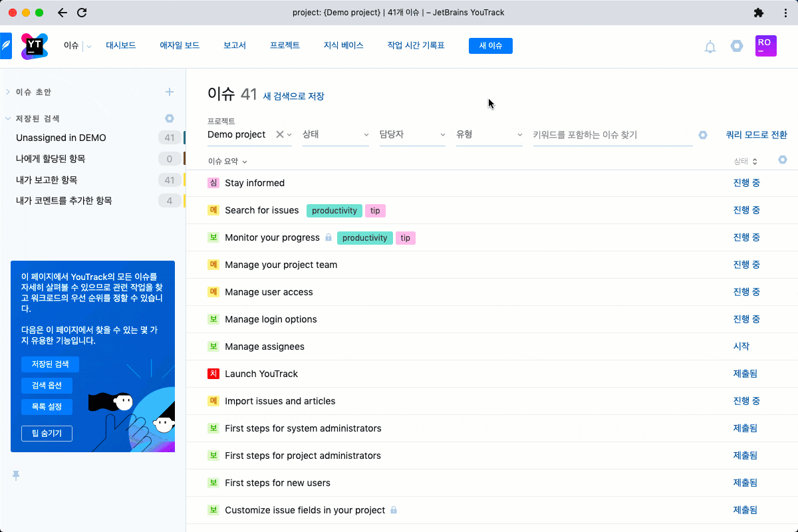This screenshot has height=532, width=798.
Task: Click the 새 이슈 button
Action: tap(490, 46)
